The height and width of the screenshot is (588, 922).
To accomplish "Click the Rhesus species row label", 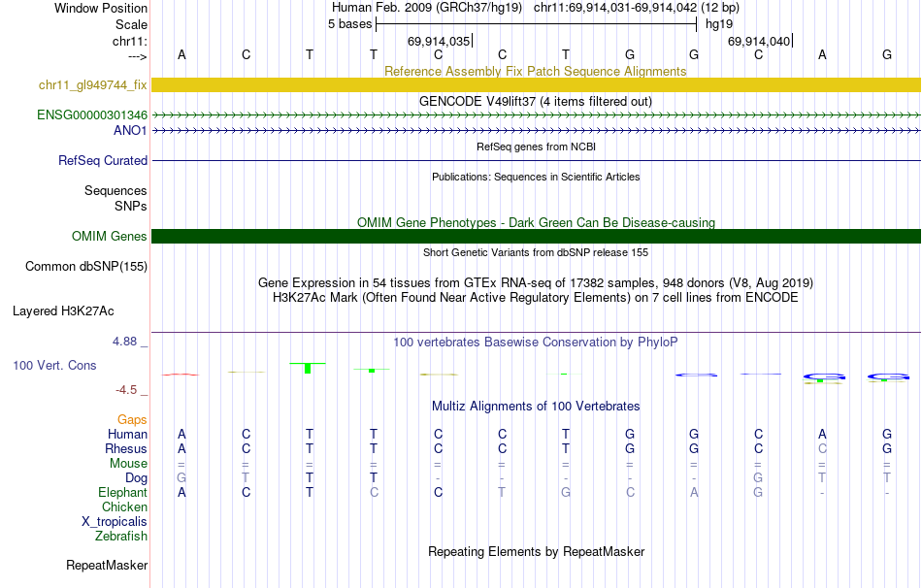I will click(x=126, y=449).
